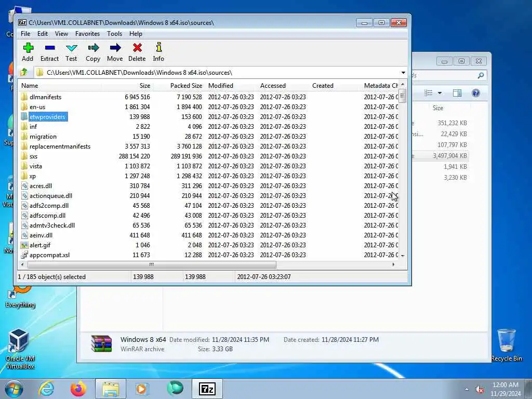
Task: Launch Internet Explorer from taskbar
Action: tap(46, 389)
